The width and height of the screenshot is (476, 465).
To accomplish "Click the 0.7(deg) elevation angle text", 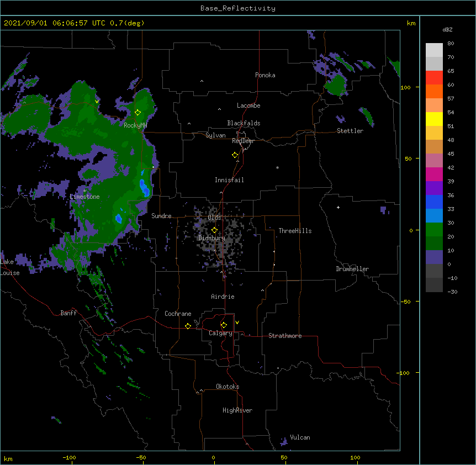I will coord(127,23).
